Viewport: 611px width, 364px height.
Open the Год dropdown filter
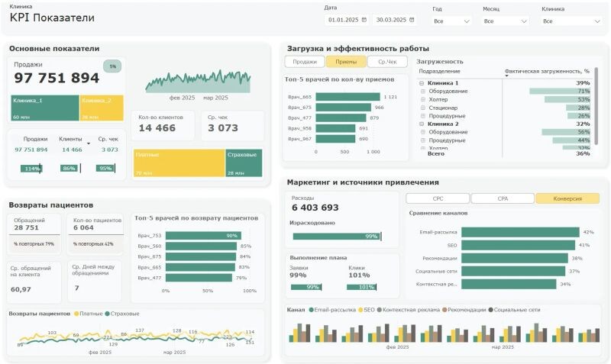pyautogui.click(x=451, y=21)
